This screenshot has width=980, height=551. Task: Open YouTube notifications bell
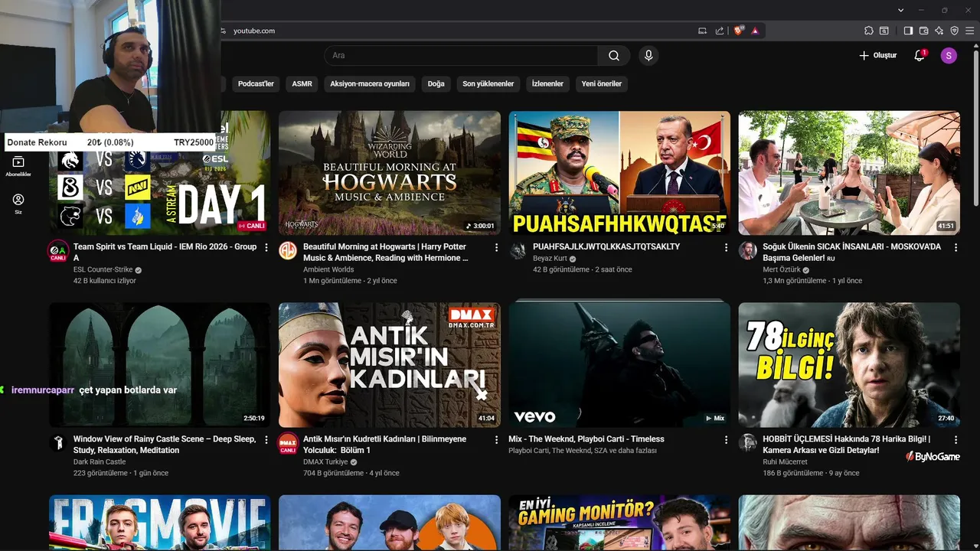point(920,55)
